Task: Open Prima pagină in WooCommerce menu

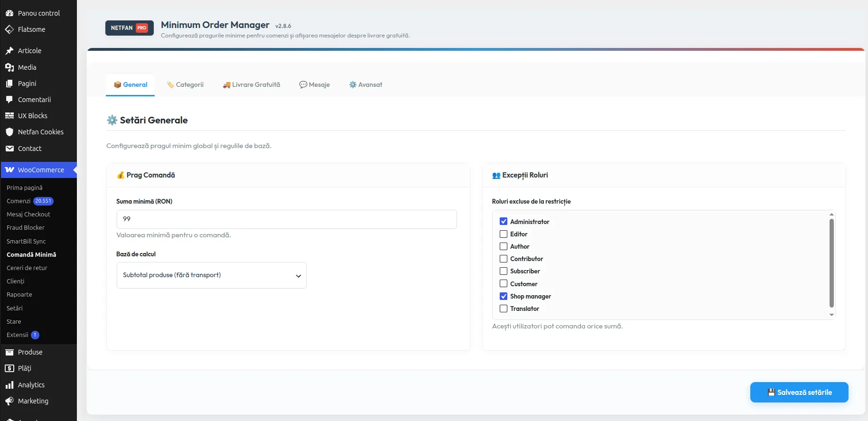Action: (25, 188)
